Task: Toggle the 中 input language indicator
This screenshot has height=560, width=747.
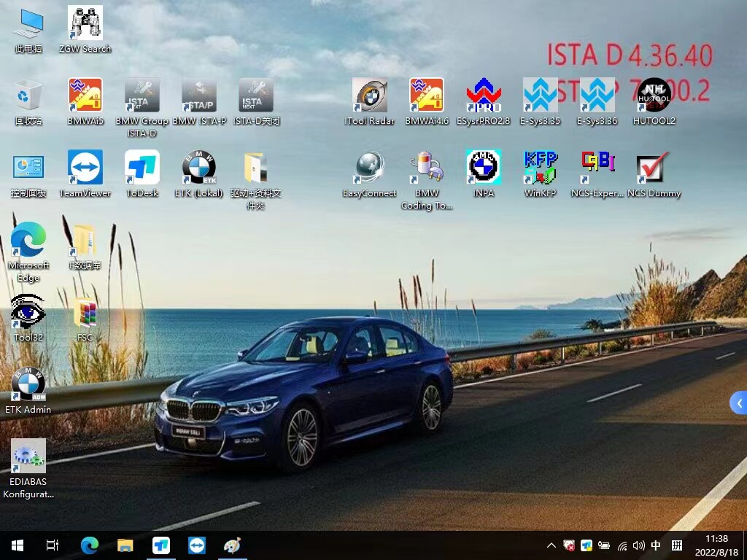Action: point(656,545)
